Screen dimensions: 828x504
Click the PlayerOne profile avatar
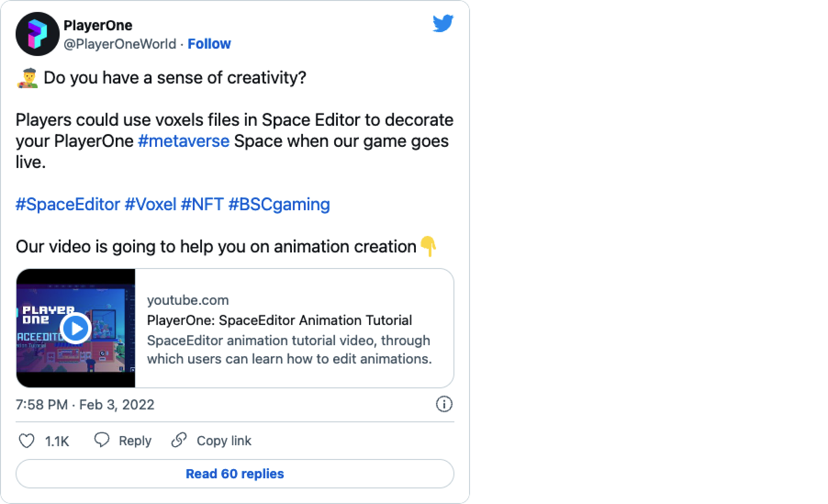37,34
